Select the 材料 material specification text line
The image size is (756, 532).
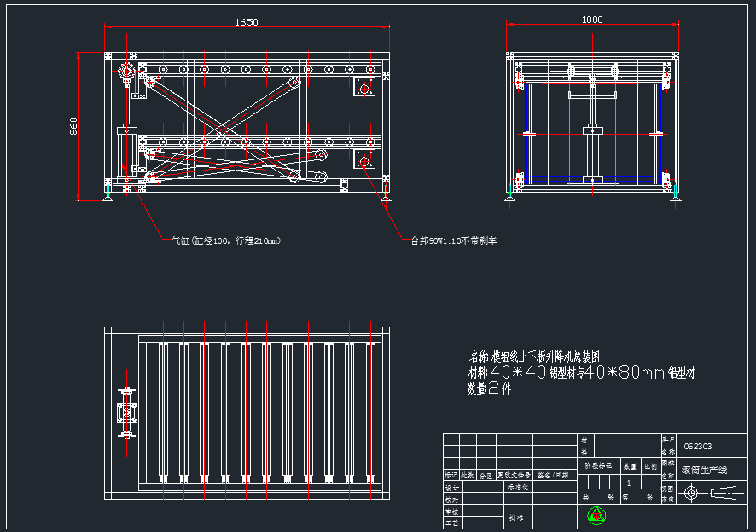click(580, 373)
